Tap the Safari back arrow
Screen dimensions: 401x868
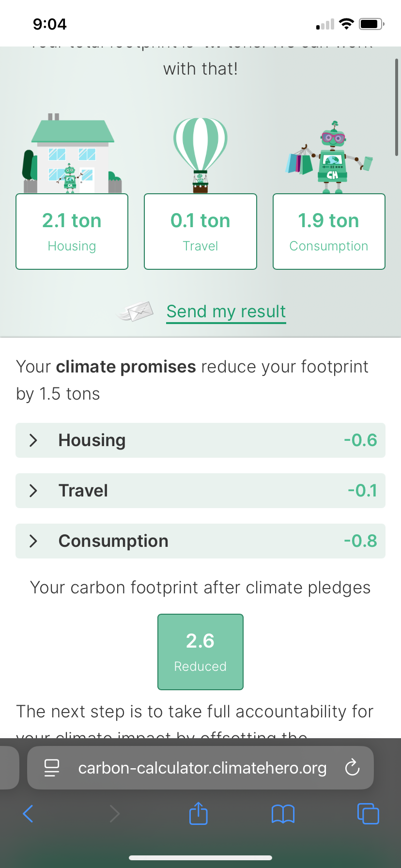coord(28,814)
